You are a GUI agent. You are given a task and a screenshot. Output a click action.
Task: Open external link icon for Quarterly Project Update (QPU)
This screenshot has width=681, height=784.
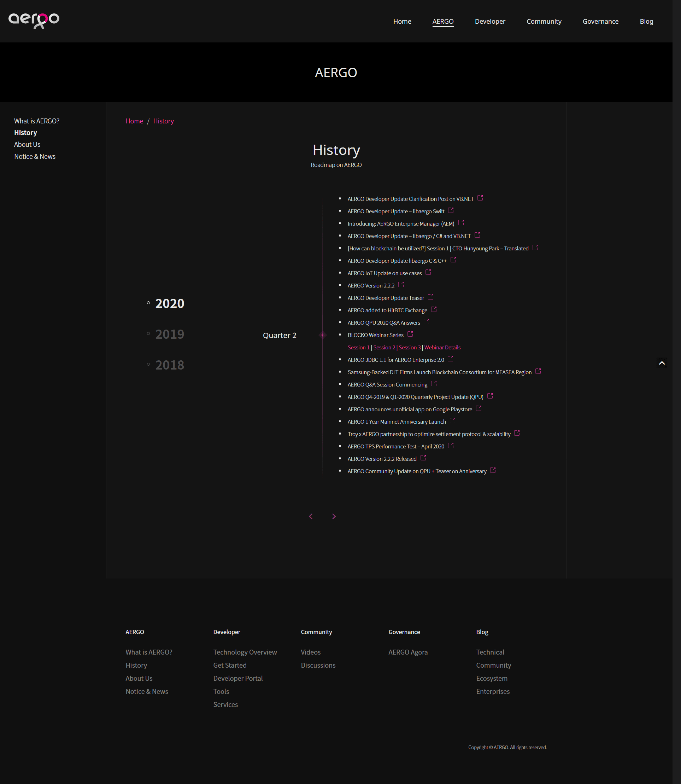point(490,396)
